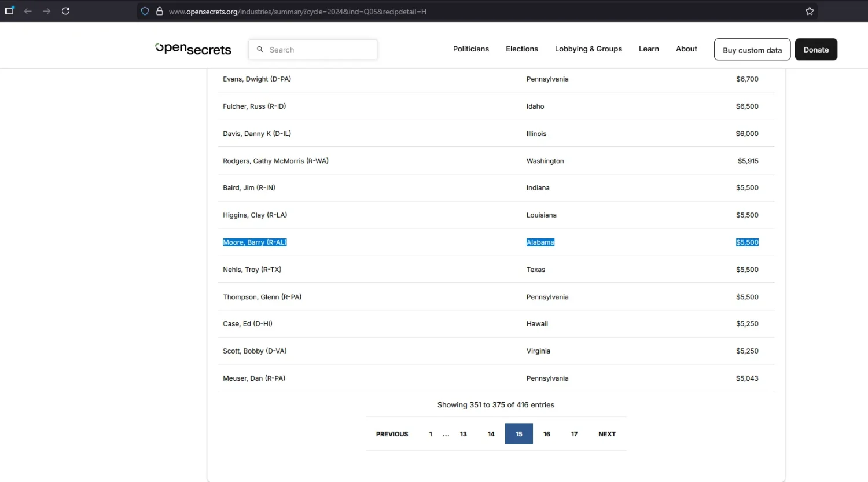Click Baird, Jim (R-IN) name
This screenshot has width=868, height=482.
[249, 188]
